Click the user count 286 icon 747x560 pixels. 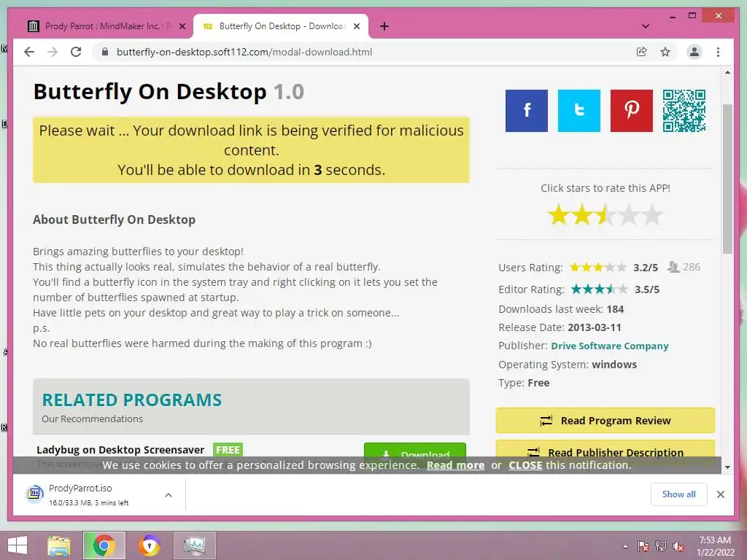click(673, 267)
